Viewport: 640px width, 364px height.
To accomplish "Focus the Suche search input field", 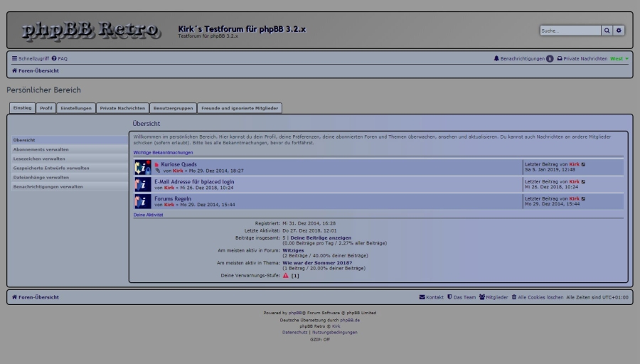I will point(570,31).
